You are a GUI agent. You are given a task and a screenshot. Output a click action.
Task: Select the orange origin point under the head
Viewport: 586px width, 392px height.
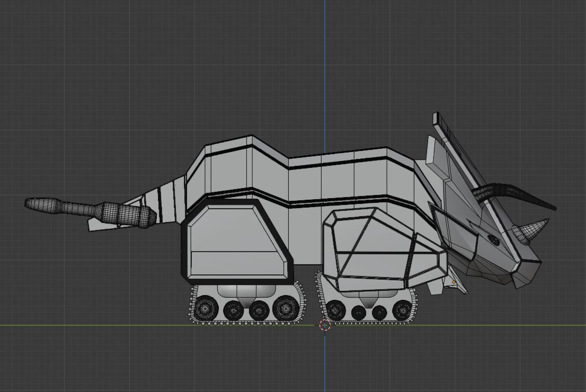click(454, 282)
